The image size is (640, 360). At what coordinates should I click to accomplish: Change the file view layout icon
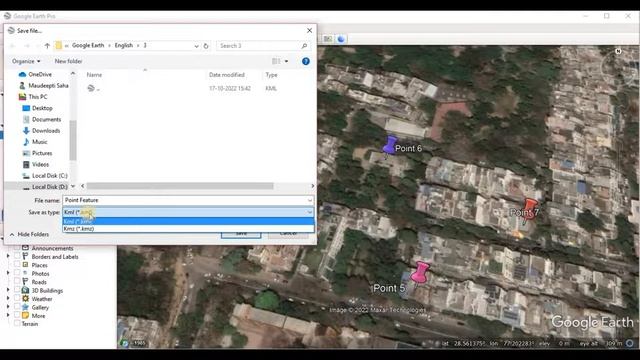[x=276, y=61]
